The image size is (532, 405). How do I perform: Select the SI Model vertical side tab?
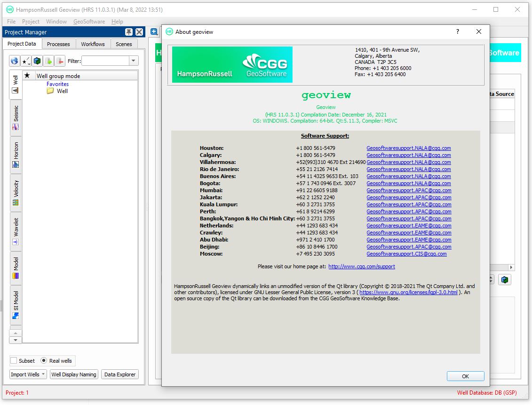(16, 305)
